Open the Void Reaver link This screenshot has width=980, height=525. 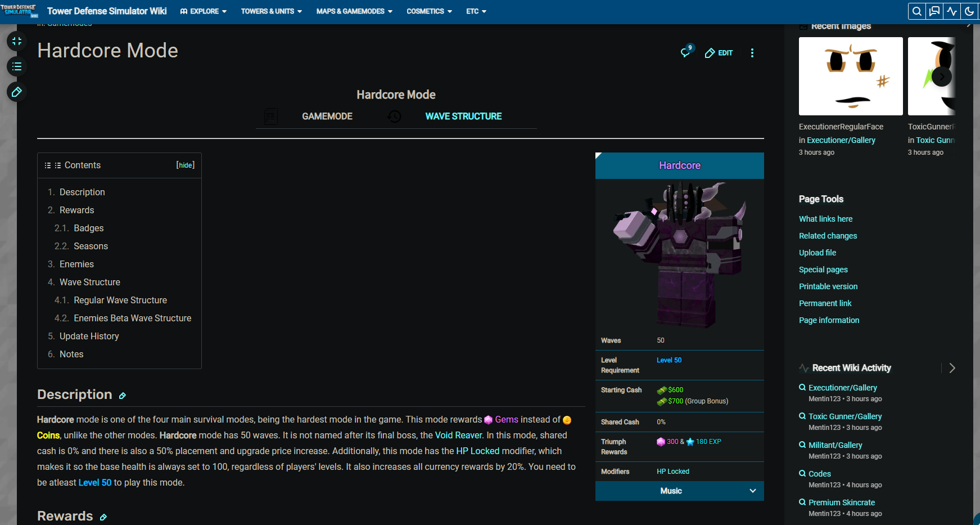(459, 435)
